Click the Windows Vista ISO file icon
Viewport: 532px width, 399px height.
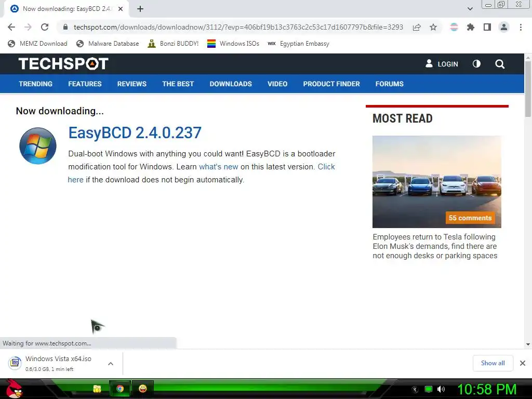pyautogui.click(x=15, y=363)
